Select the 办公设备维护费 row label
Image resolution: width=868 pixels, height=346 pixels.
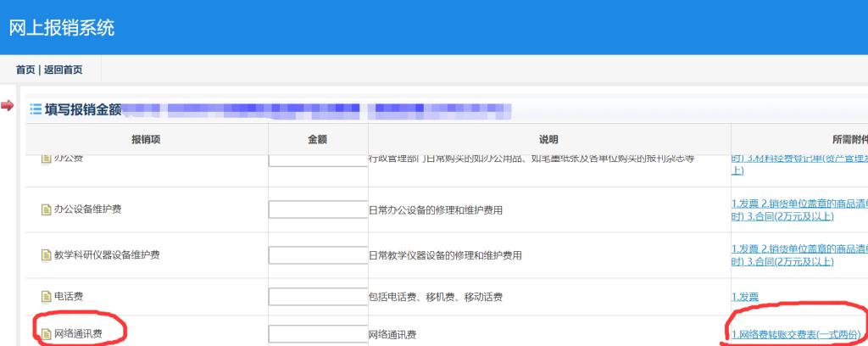(x=88, y=209)
